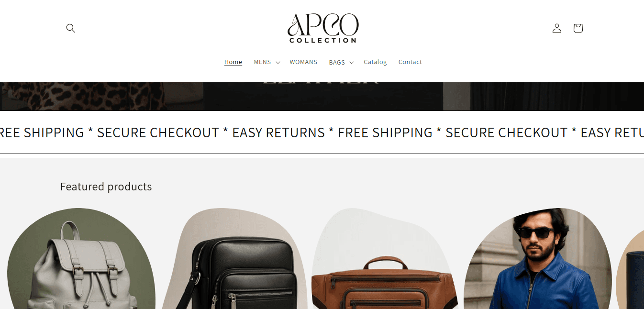644x309 pixels.
Task: View the grey leather backpack product
Action: (x=81, y=259)
